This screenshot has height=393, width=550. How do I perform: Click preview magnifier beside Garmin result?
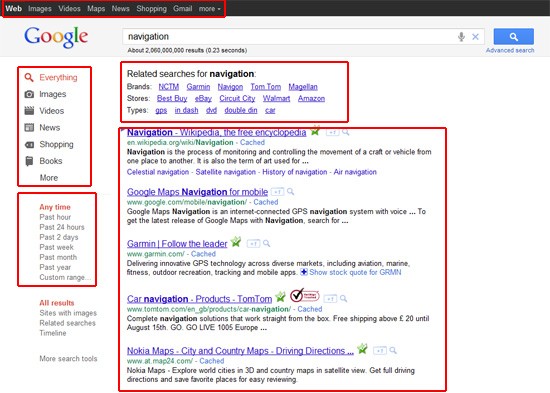(267, 244)
